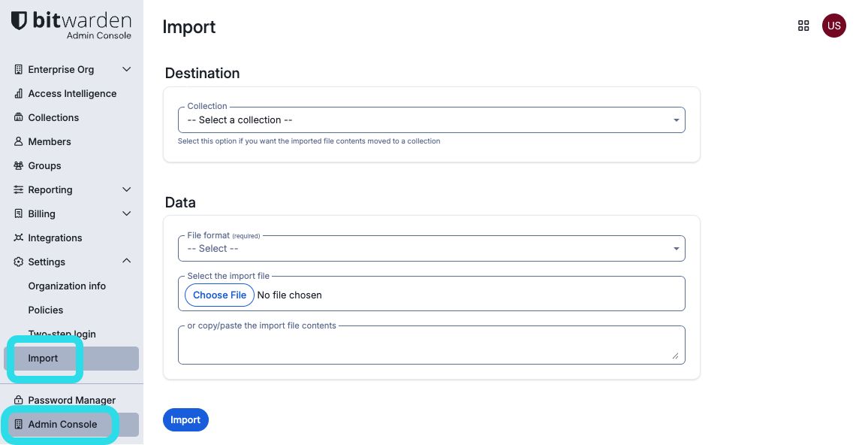Screen dimensions: 868x445
Task: Expand the Enterprise Org menu
Action: 126,68
